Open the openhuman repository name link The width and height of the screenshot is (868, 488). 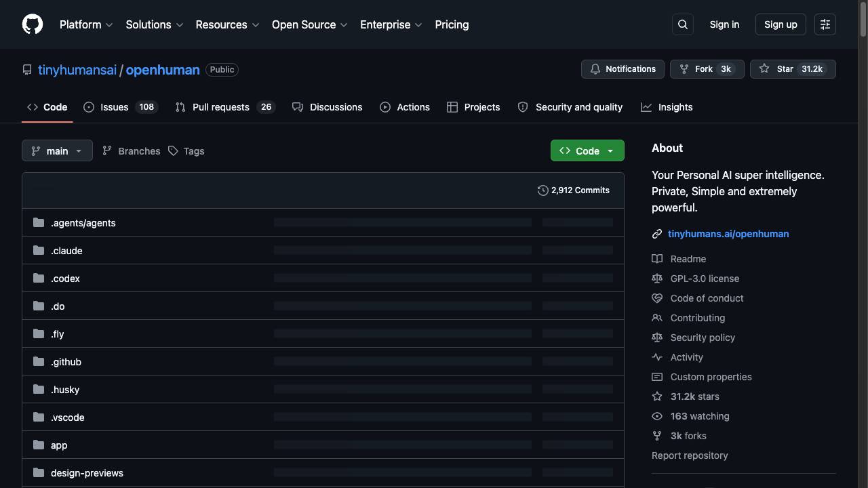(x=163, y=70)
